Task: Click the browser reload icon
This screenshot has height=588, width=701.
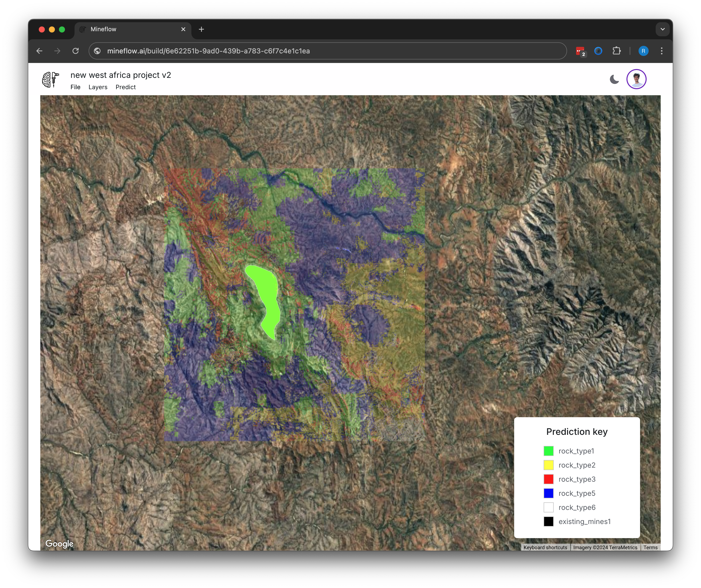Action: tap(76, 51)
